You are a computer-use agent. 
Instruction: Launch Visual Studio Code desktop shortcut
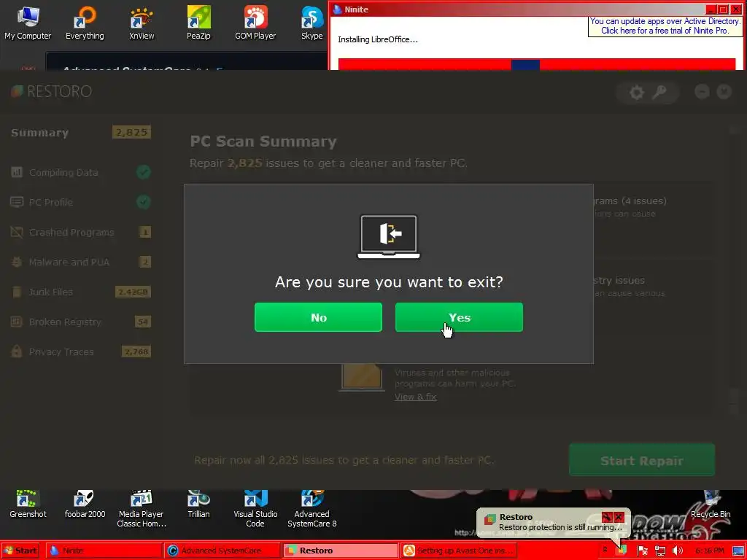click(255, 510)
